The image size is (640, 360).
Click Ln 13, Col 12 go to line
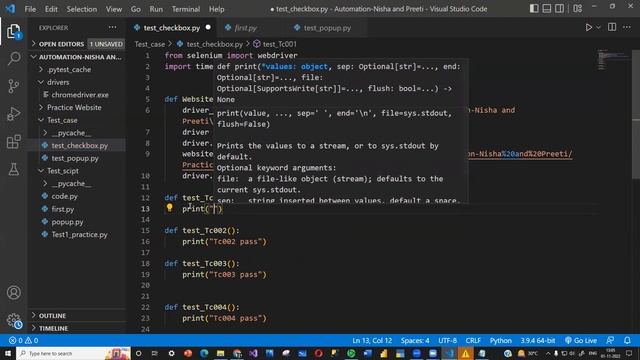coord(372,340)
